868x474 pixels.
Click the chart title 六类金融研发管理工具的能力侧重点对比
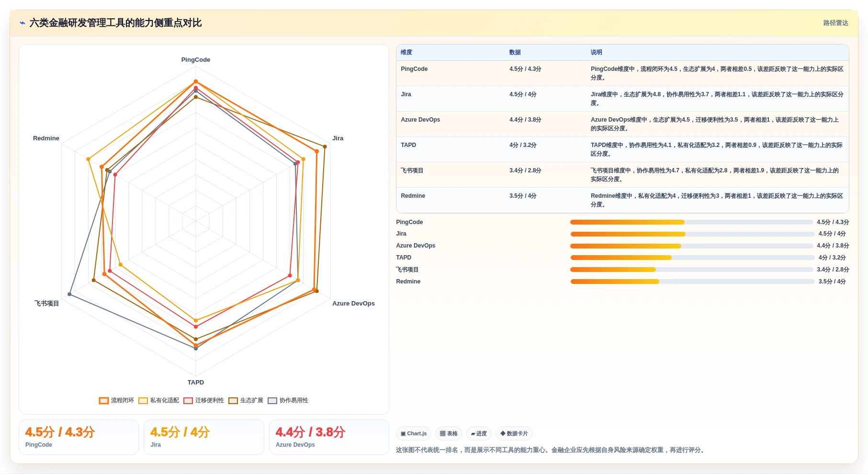coord(115,23)
